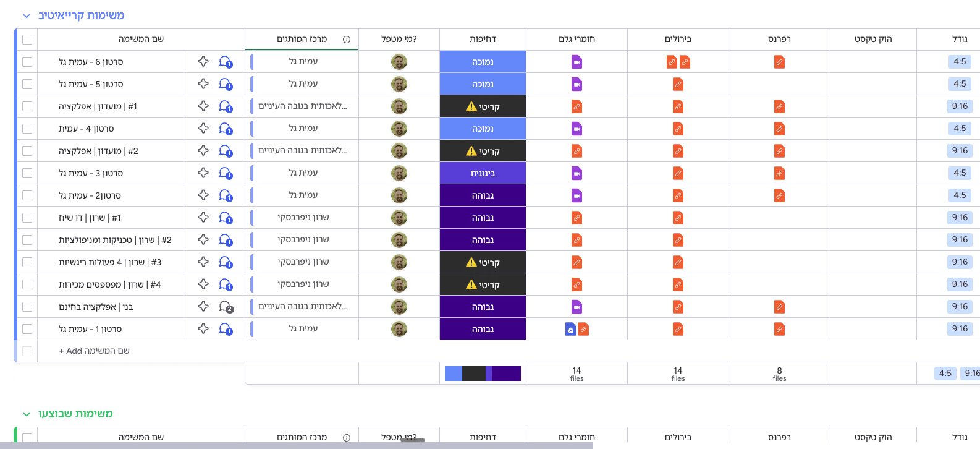980x449 pixels.
Task: Open updates for אפלקציה | מועדון | #1
Action: (226, 106)
